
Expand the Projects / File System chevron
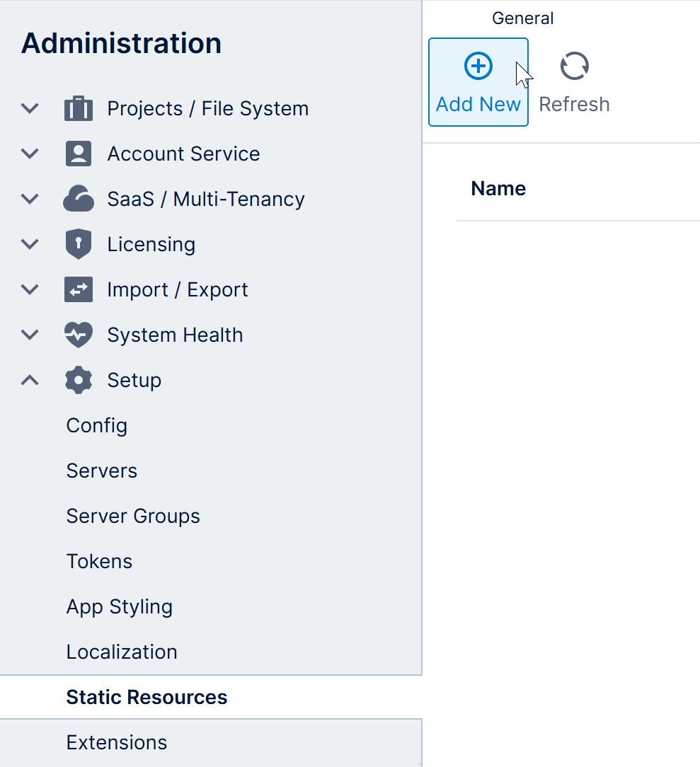[x=30, y=109]
